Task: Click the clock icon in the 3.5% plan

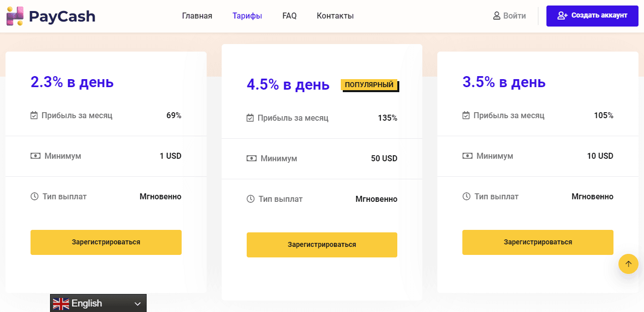Action: tap(466, 197)
